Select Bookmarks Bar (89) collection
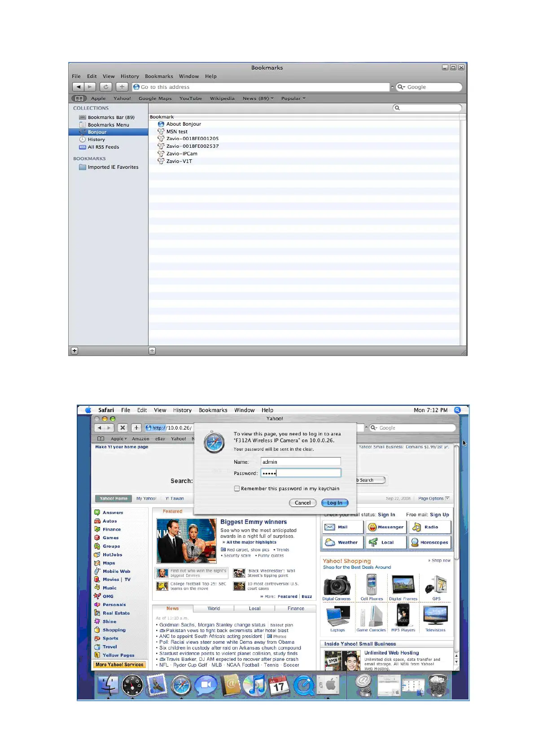 (111, 117)
